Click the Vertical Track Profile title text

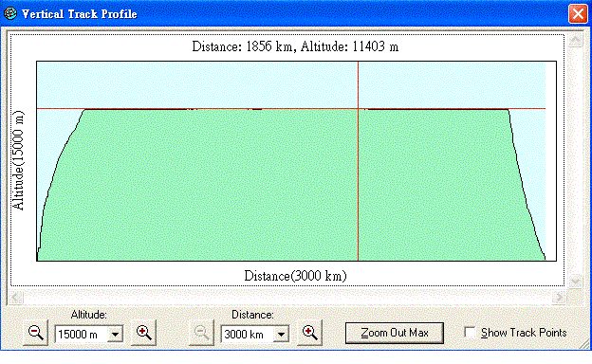point(80,14)
